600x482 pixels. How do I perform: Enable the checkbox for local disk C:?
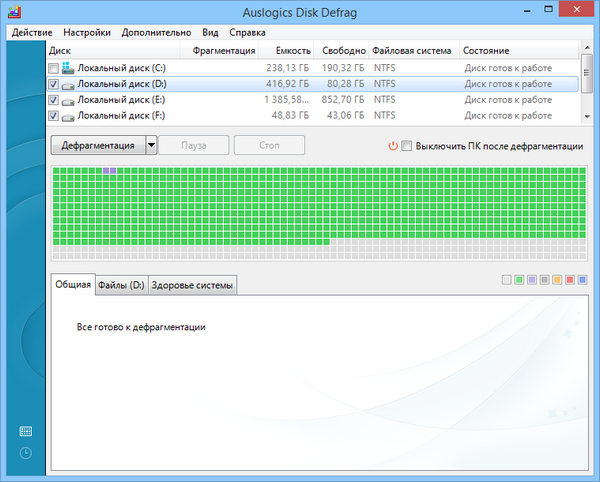(53, 68)
